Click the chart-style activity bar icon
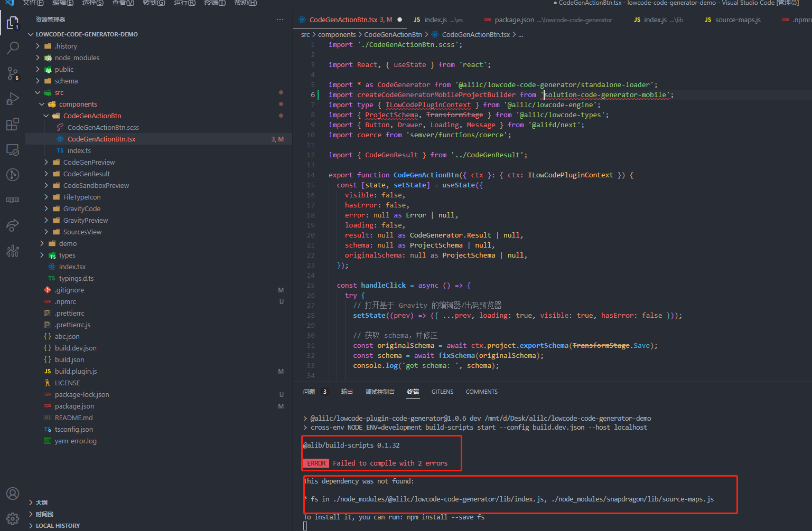This screenshot has width=812, height=531. click(13, 251)
